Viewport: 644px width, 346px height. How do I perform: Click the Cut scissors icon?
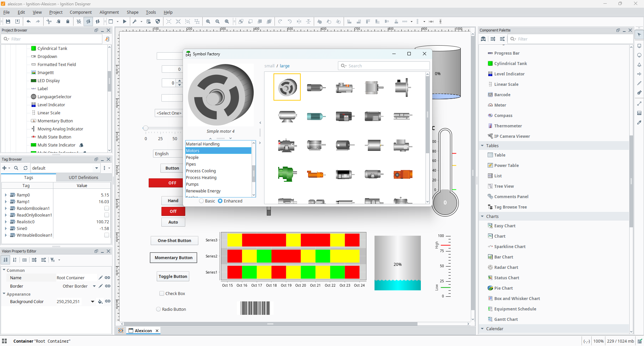coord(49,21)
